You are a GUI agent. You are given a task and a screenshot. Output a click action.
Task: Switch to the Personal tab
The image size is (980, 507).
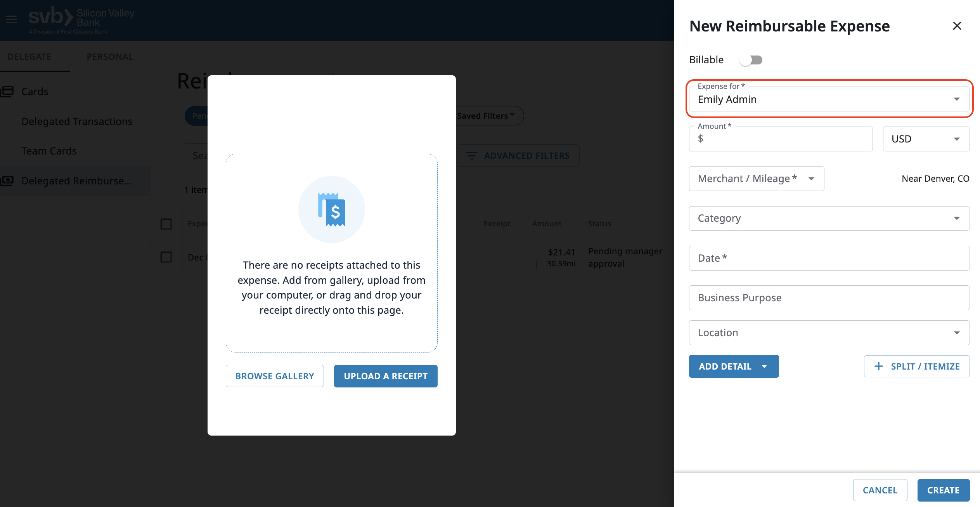click(x=110, y=57)
